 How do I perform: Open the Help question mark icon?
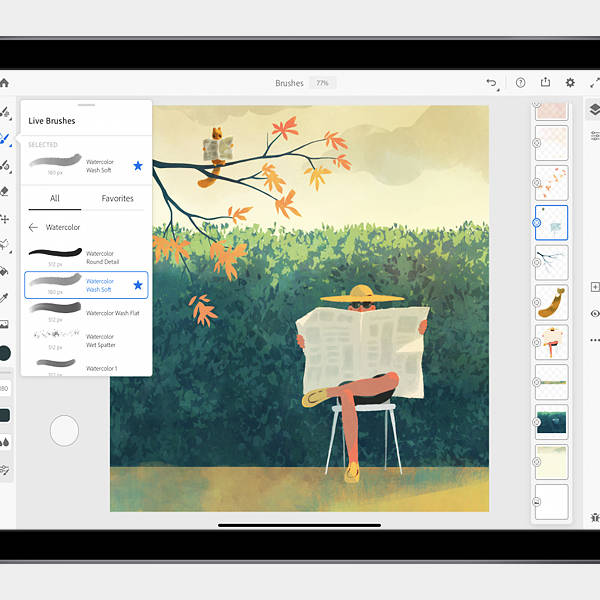pyautogui.click(x=519, y=83)
